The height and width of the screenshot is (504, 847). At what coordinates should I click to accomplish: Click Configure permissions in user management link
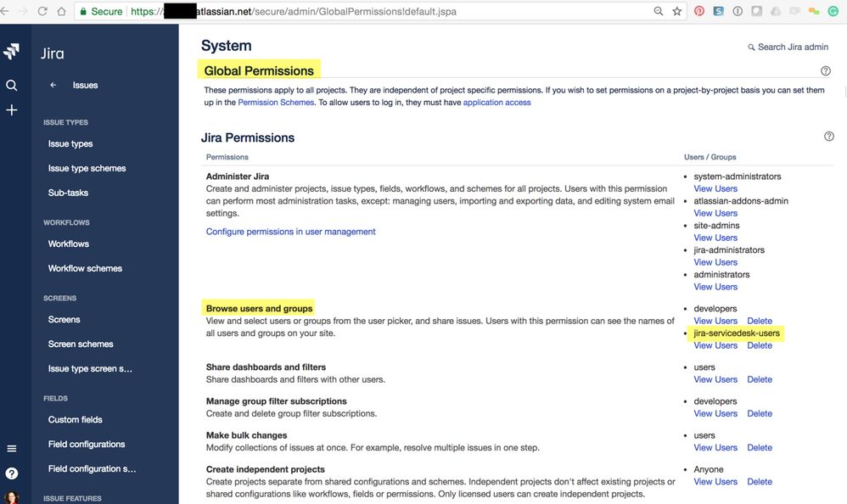pos(290,231)
